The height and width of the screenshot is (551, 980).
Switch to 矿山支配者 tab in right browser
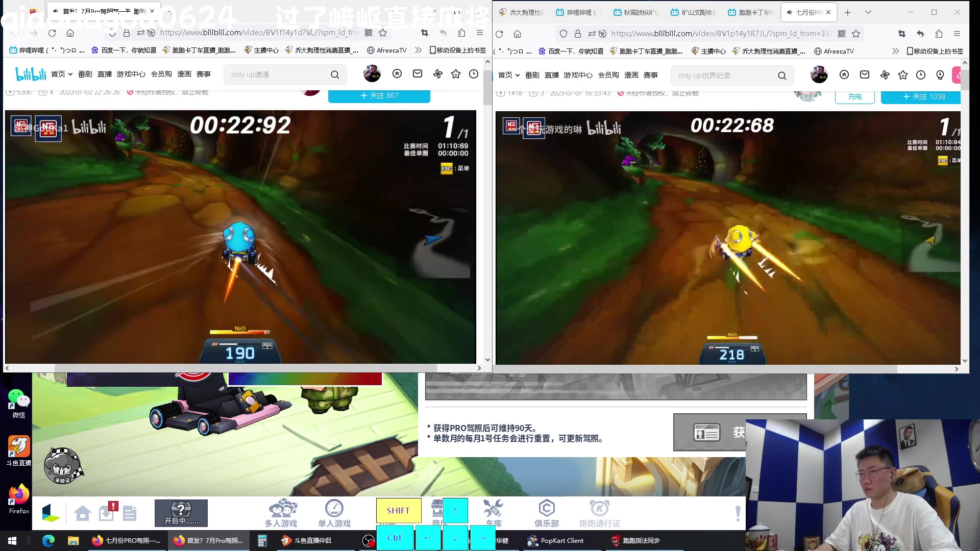click(694, 12)
